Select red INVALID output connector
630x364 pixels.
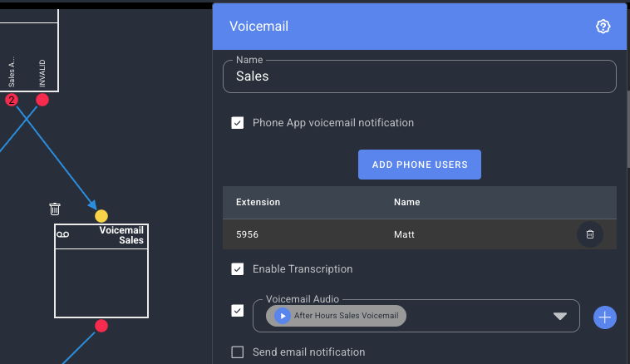[42, 100]
